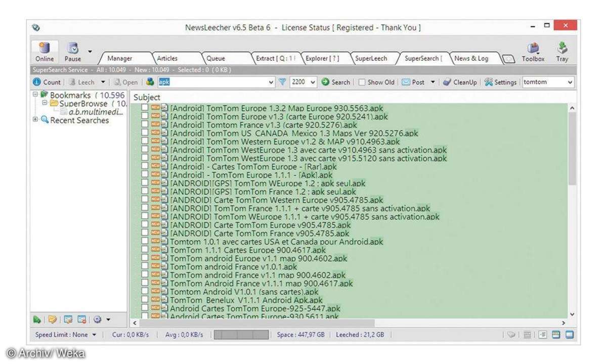Check TomTom Benelux V1.1.1 Android Apk row
The height and width of the screenshot is (364, 607).
tap(145, 300)
